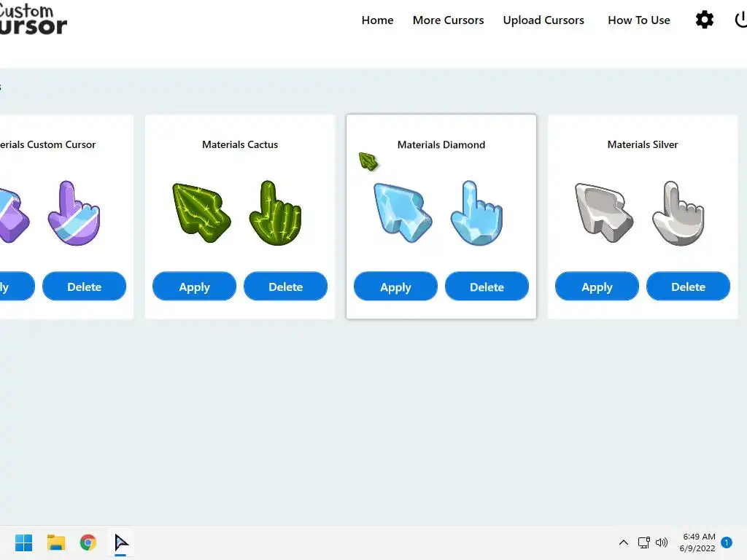Click the Materials Custom Cursor title

pyautogui.click(x=47, y=144)
